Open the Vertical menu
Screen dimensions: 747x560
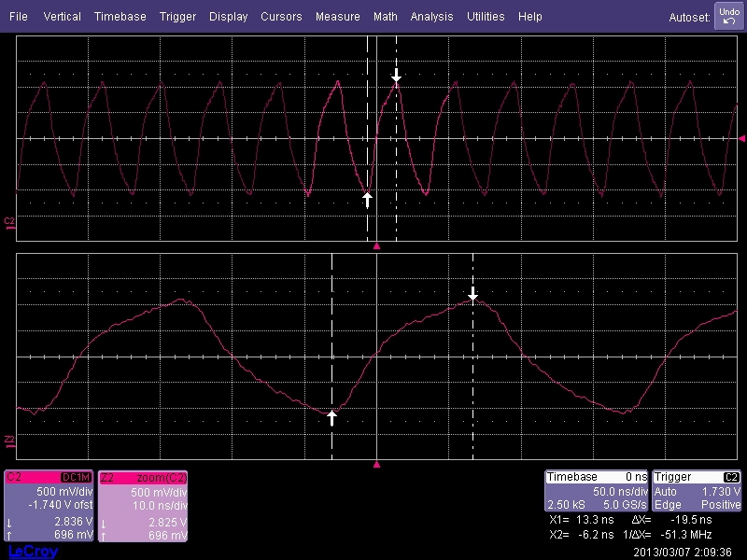[62, 17]
